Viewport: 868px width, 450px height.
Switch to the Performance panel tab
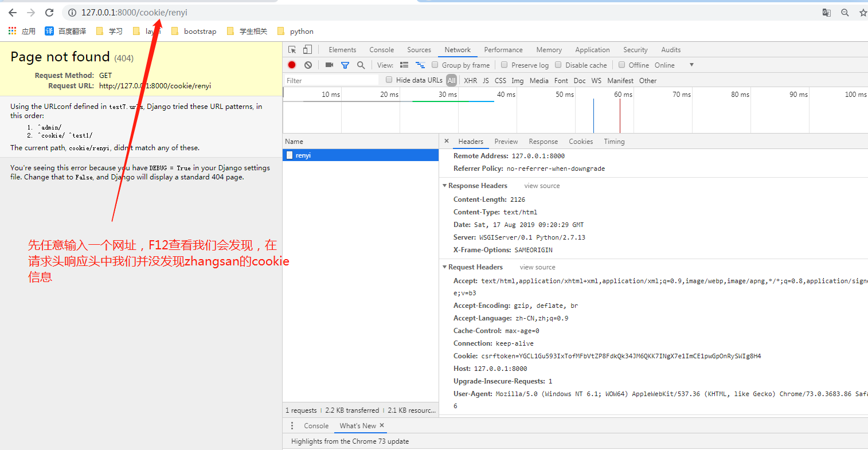click(503, 50)
